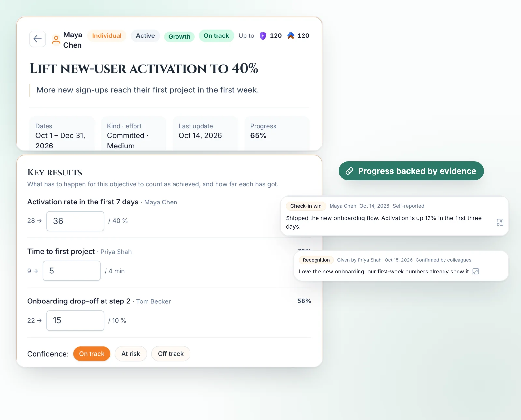Click the Last update Oct 14, 2026 date
521x420 pixels.
coord(200,136)
